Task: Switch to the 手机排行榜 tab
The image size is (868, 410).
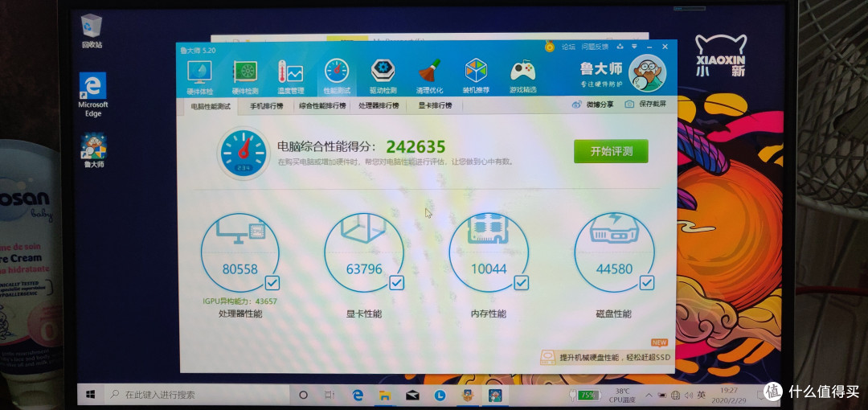Action: click(x=266, y=106)
